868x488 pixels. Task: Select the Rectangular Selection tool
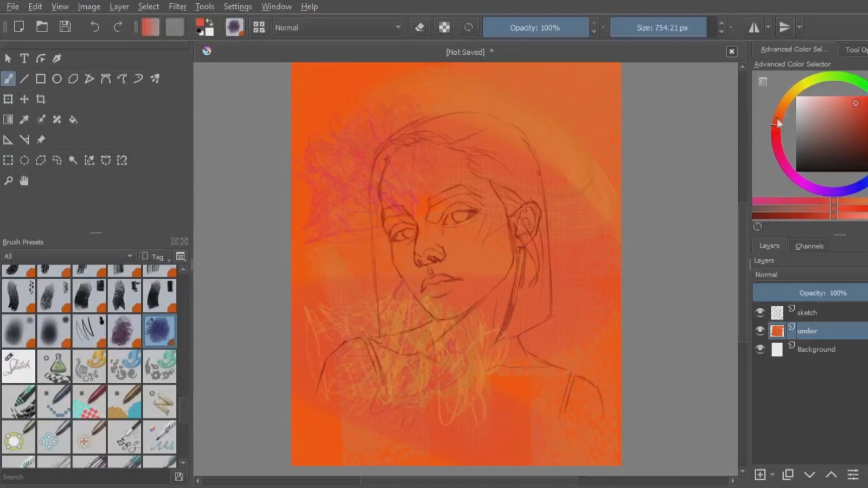click(8, 160)
